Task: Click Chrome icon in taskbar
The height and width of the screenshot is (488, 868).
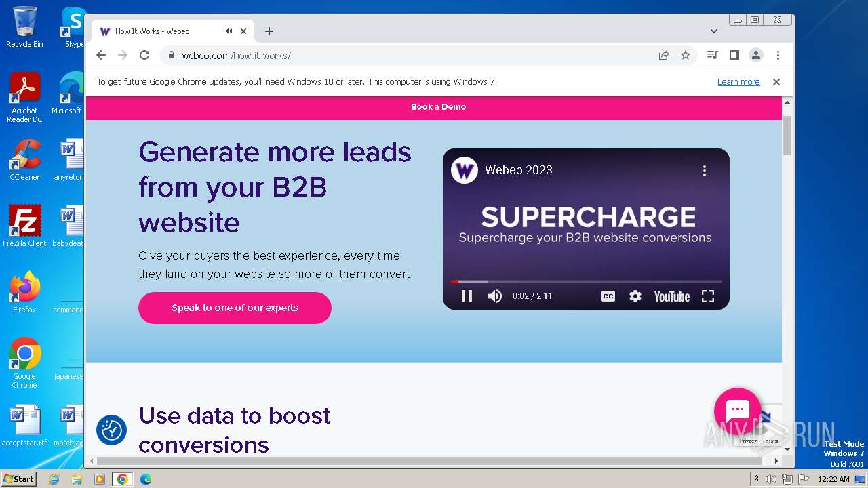Action: pyautogui.click(x=123, y=479)
